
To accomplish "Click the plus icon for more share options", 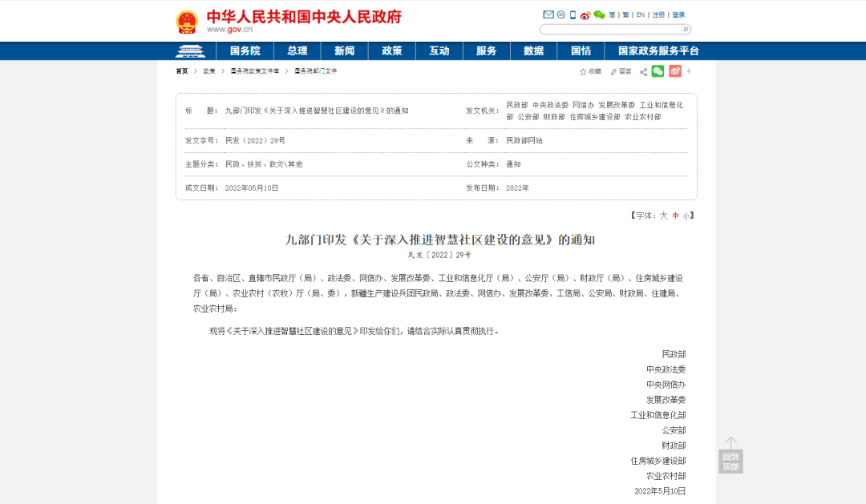I will click(689, 71).
